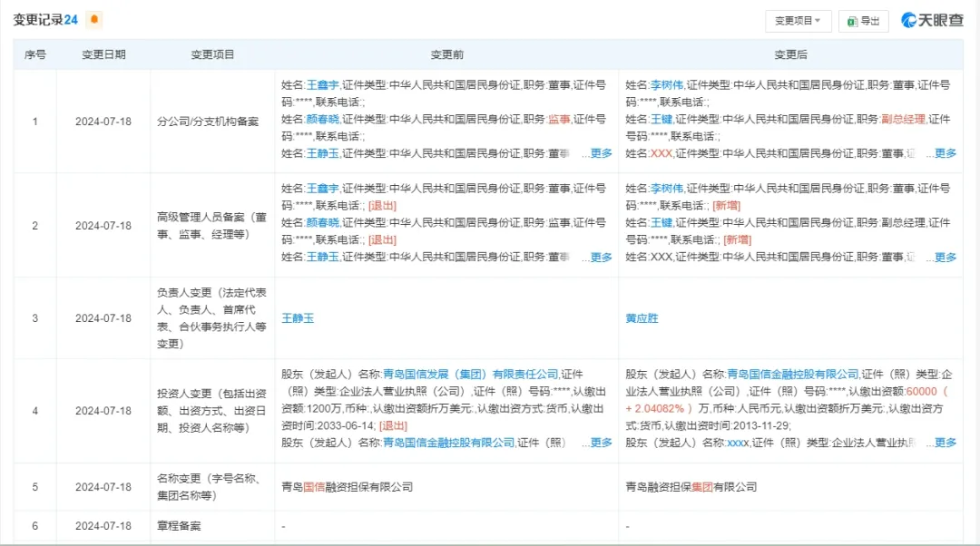
Task: Click the orange bell alert icon
Action: (94, 19)
